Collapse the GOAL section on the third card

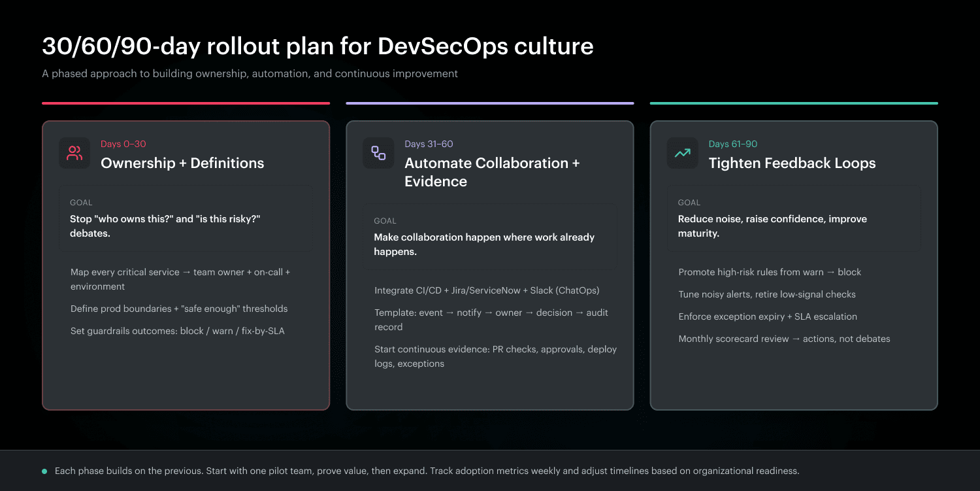click(x=793, y=218)
